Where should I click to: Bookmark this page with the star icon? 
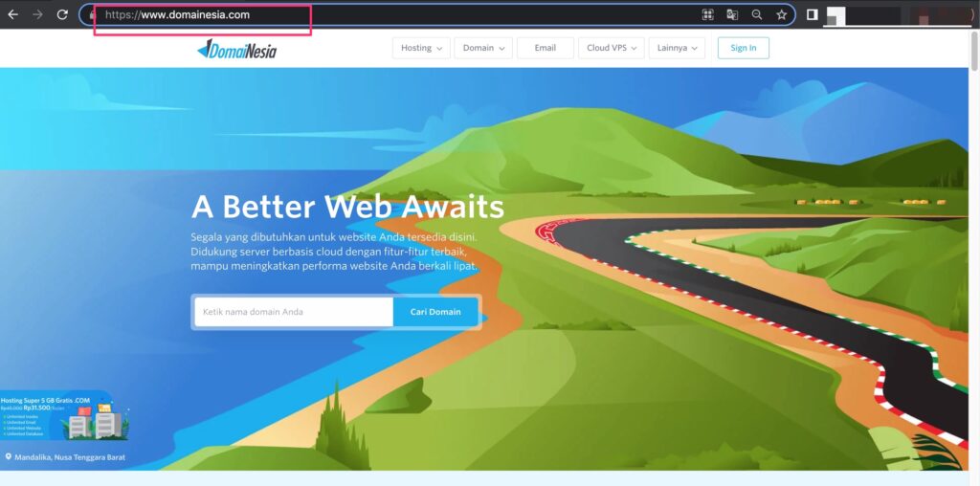pos(781,15)
